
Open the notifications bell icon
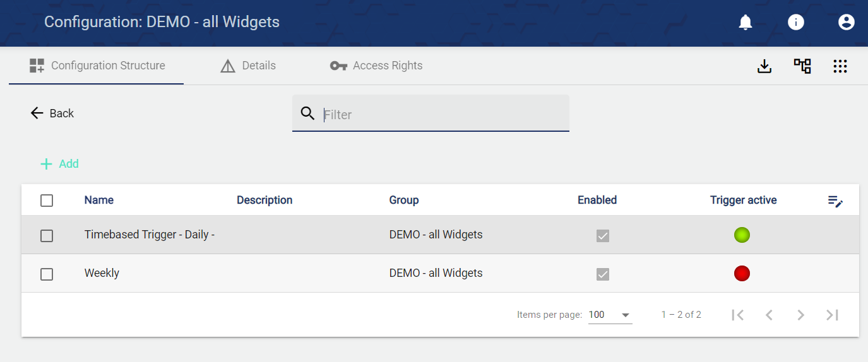(746, 23)
